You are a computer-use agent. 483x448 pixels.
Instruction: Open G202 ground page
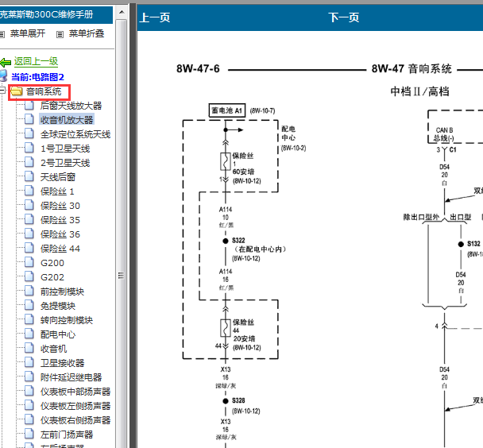coord(52,277)
